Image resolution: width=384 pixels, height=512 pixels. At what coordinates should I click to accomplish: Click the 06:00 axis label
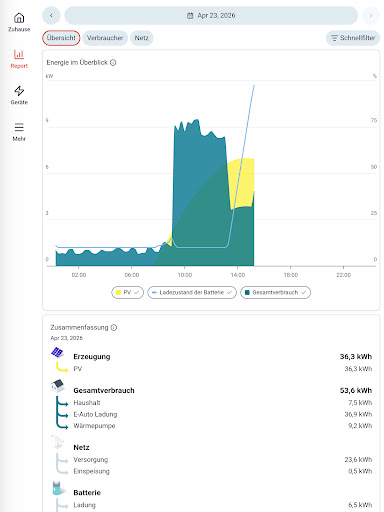point(132,275)
